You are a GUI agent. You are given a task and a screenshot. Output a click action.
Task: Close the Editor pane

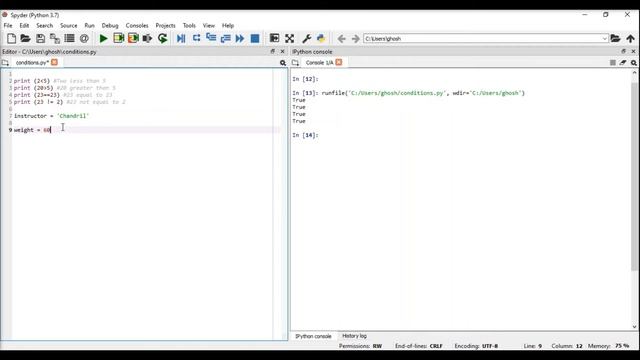point(282,51)
